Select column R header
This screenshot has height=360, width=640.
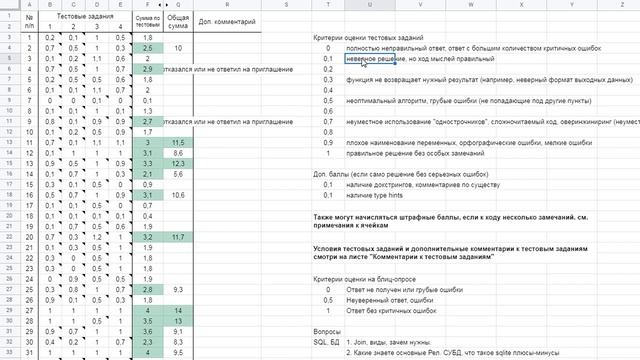pos(227,5)
